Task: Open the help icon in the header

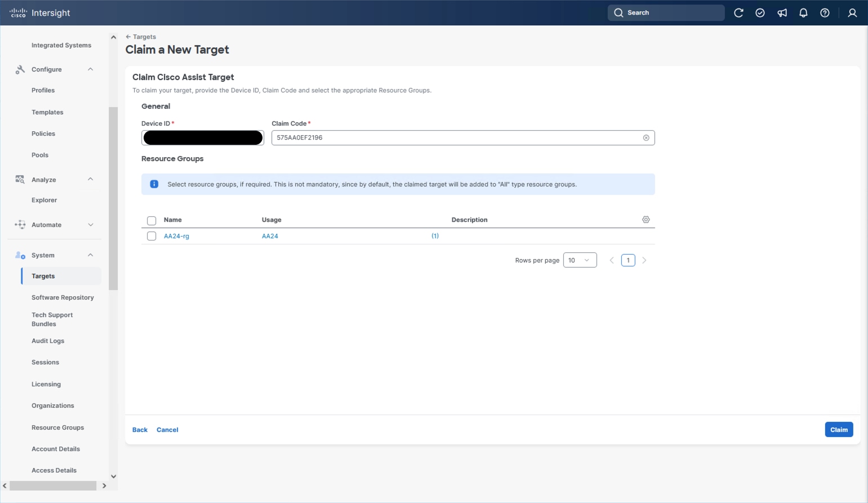Action: [825, 12]
